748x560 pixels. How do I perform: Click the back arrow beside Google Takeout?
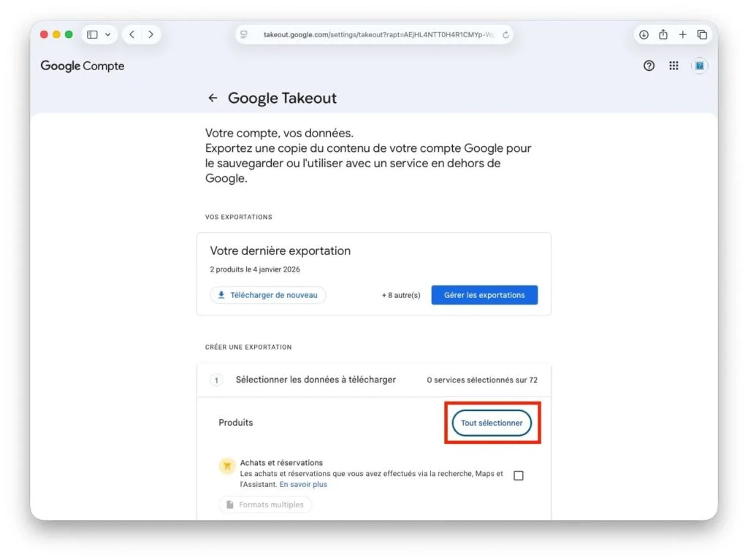(213, 98)
